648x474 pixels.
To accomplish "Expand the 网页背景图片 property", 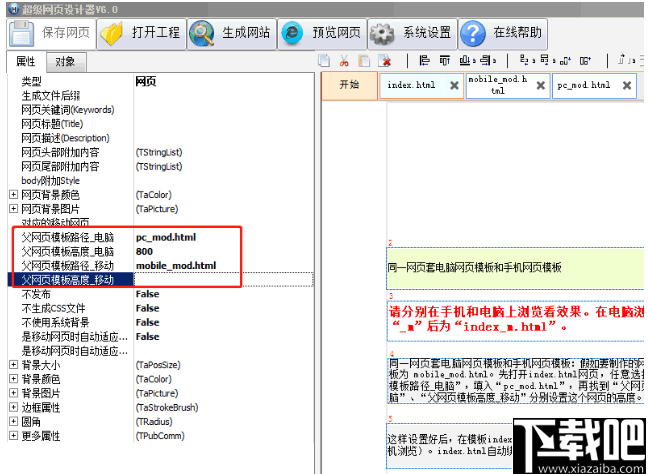I will tap(14, 208).
